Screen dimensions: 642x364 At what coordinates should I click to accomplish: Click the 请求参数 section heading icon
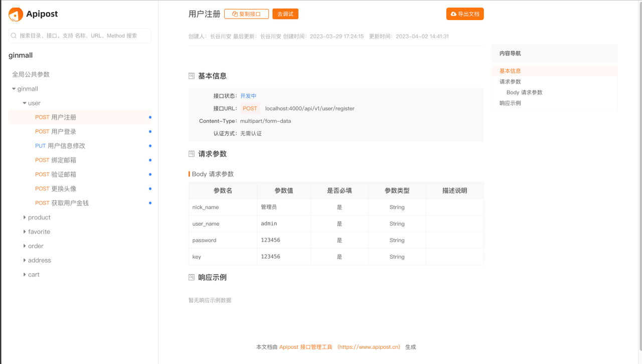click(192, 154)
